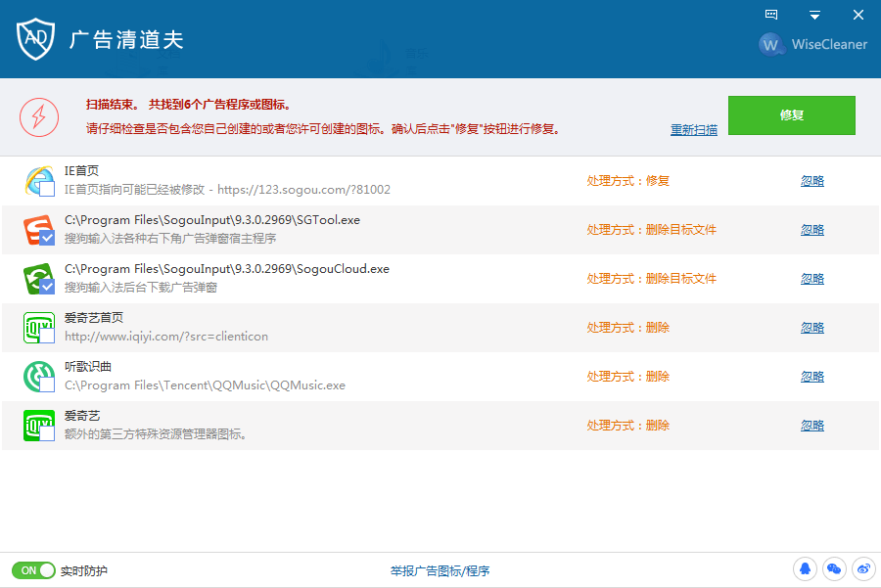Click the 举报广告图标/程序 link
This screenshot has height=588, width=881.
pyautogui.click(x=440, y=571)
